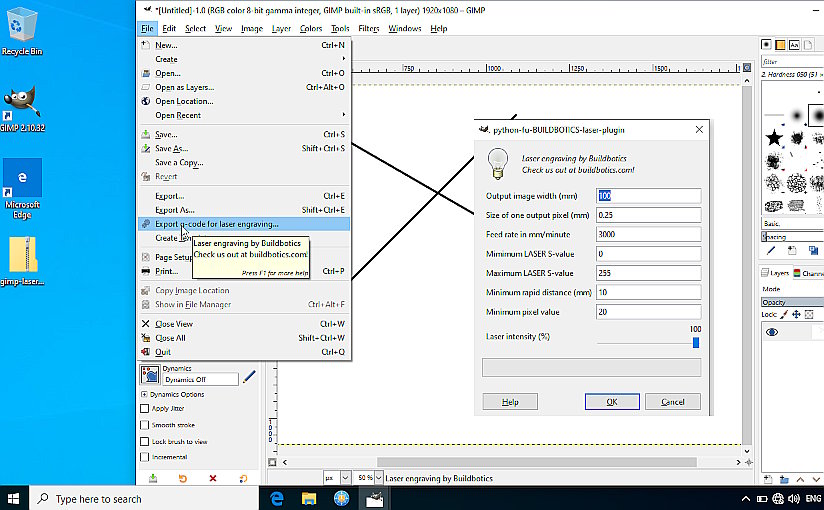Raise layer with the up arrow icon

click(x=800, y=480)
